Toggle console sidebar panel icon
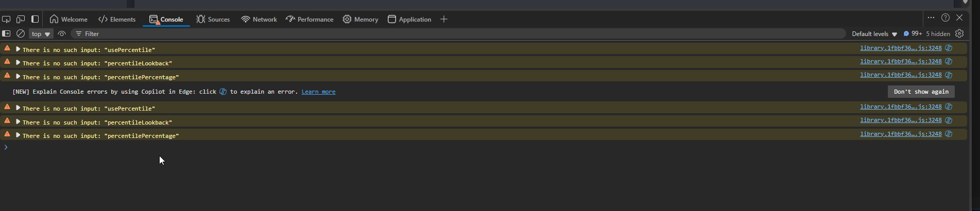This screenshot has height=211, width=980. 6,33
